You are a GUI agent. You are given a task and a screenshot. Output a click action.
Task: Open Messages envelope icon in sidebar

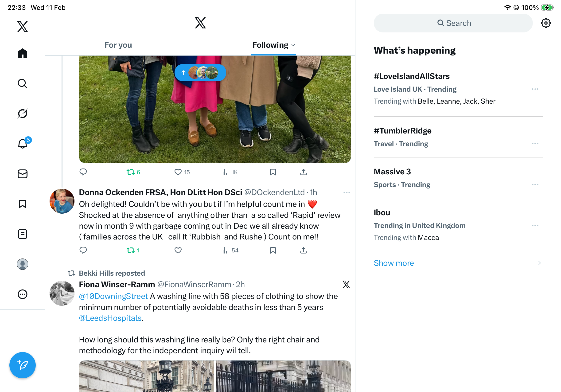[23, 174]
